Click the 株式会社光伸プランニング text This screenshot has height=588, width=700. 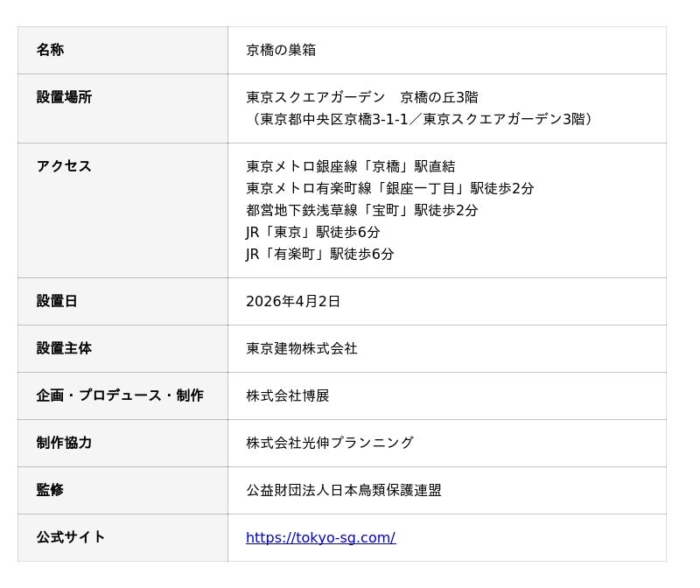(330, 443)
